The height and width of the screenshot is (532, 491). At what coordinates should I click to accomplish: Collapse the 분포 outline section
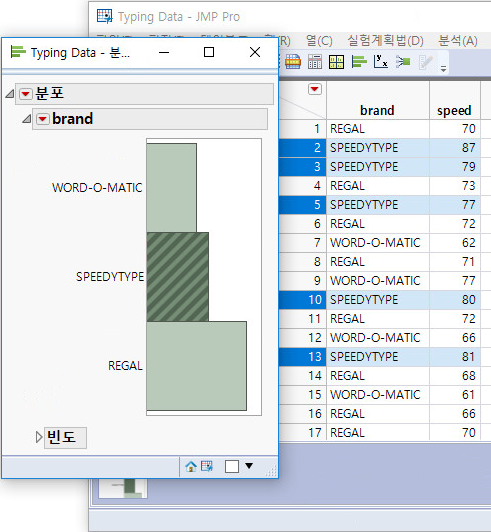[x=10, y=93]
